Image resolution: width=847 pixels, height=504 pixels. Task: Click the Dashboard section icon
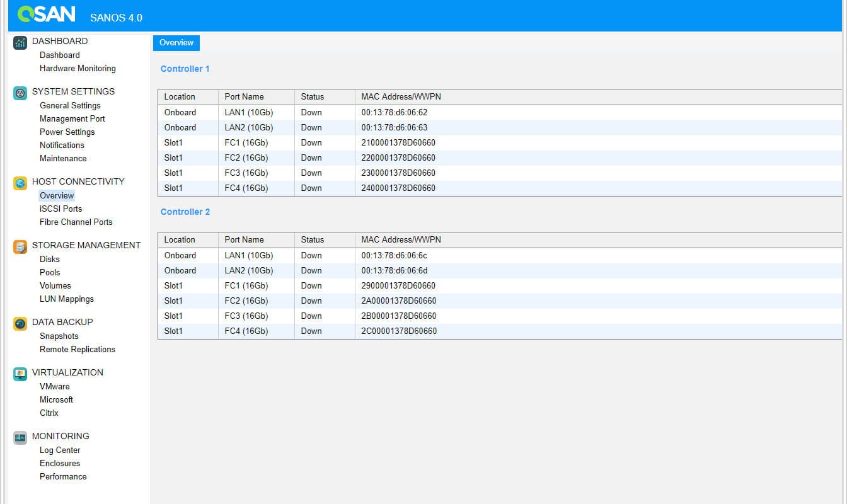click(x=20, y=43)
